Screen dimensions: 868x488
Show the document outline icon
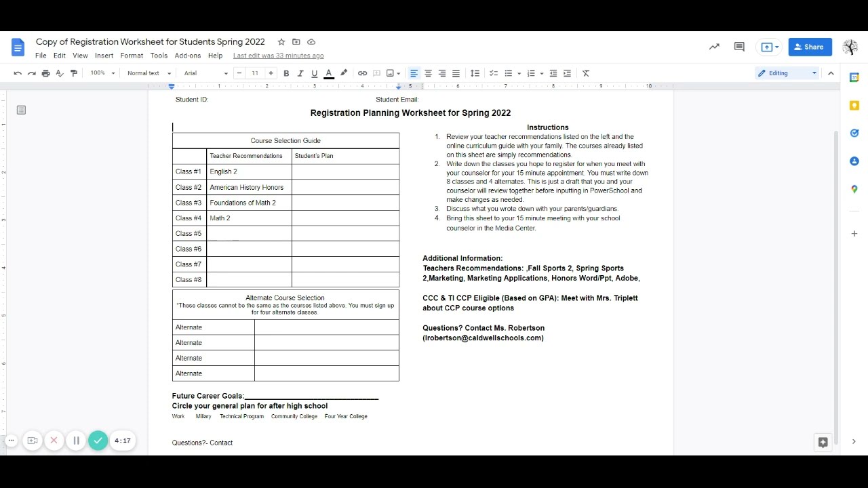tap(21, 110)
